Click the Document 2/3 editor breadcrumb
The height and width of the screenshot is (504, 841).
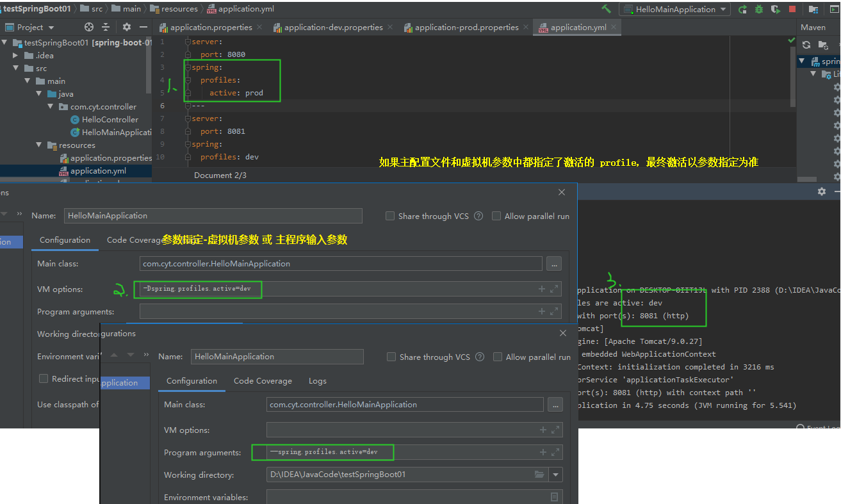pyautogui.click(x=220, y=175)
